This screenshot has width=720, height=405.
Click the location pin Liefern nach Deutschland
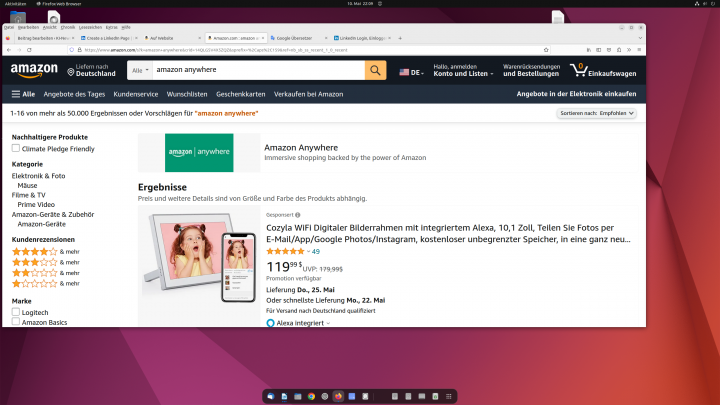[91, 70]
